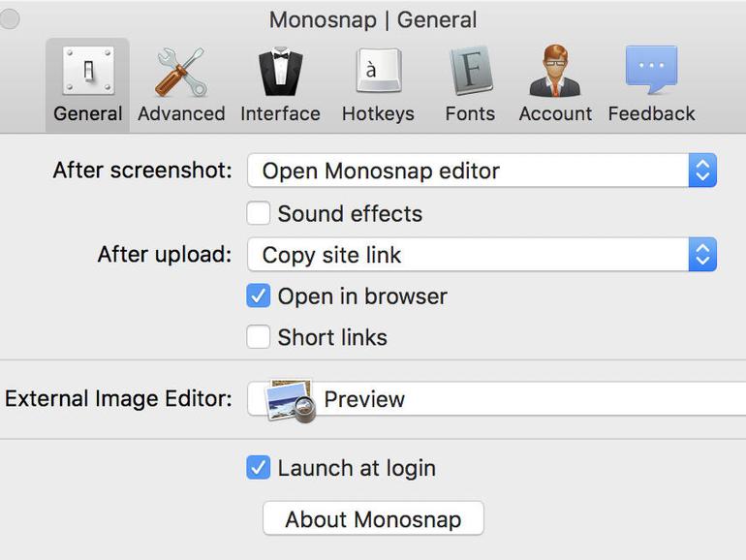Screen dimensions: 746x560
Task: Expand the After upload dropdown arrows
Action: (x=702, y=254)
